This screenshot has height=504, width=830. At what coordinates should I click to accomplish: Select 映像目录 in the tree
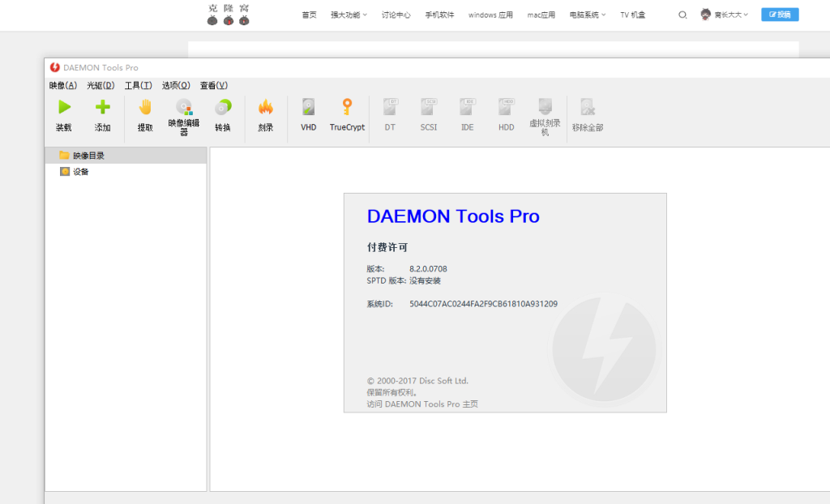126,156
